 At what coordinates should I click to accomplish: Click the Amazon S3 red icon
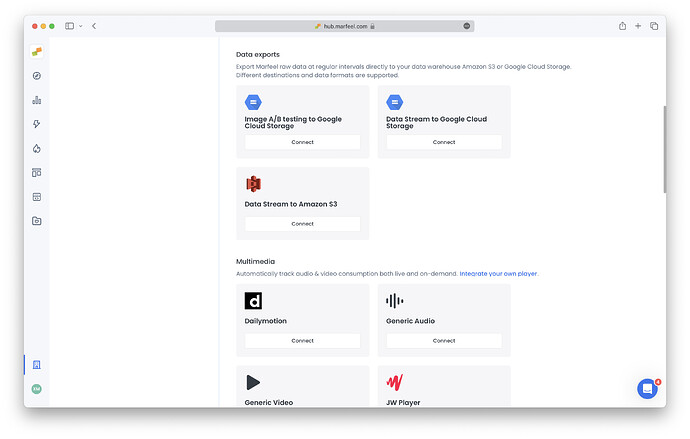(253, 184)
